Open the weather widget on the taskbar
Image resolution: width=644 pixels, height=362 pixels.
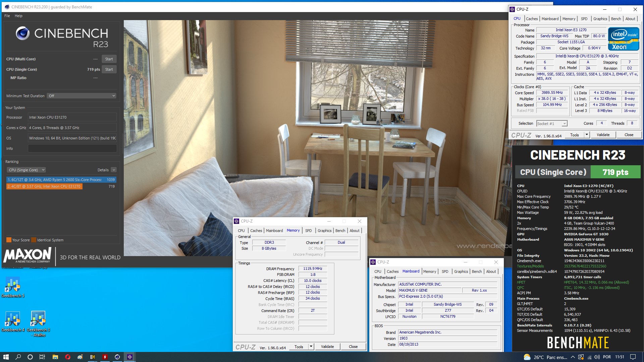click(545, 357)
